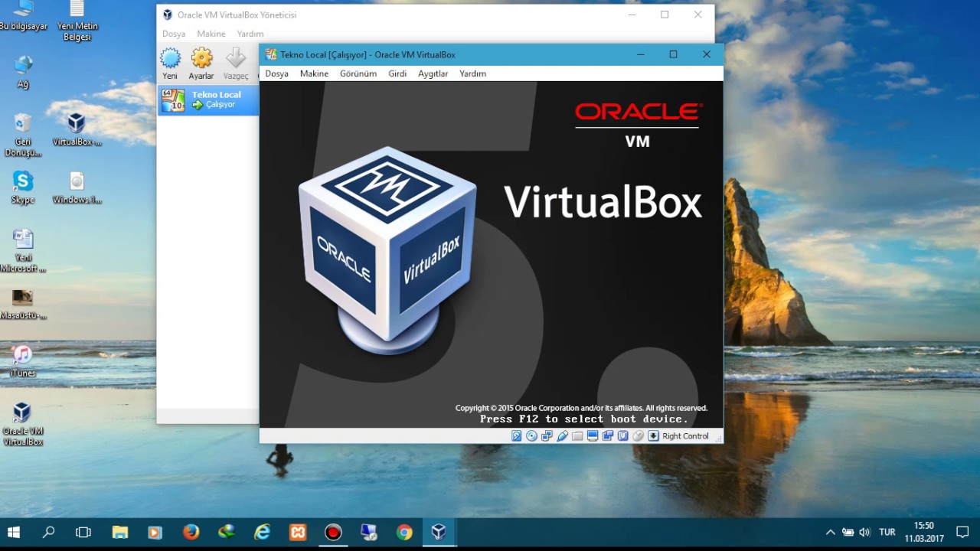Open XAMPP from the taskbar
Screen dimensions: 980x551
(x=298, y=533)
